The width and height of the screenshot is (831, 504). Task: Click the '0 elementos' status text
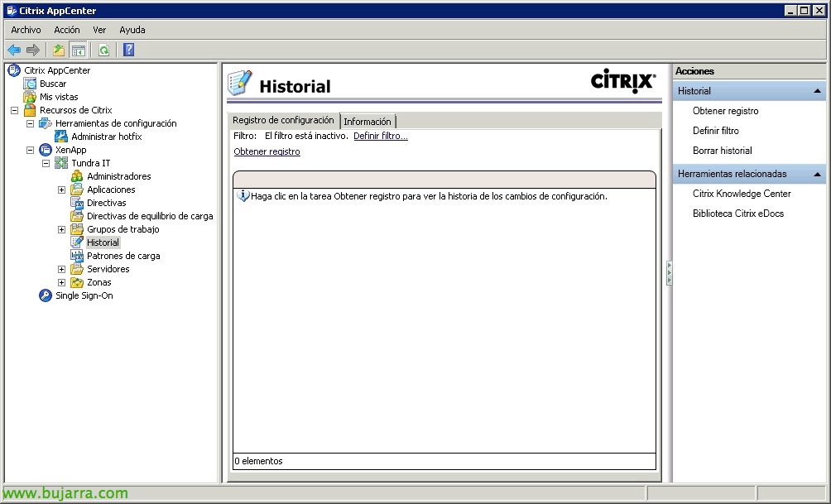click(x=258, y=461)
